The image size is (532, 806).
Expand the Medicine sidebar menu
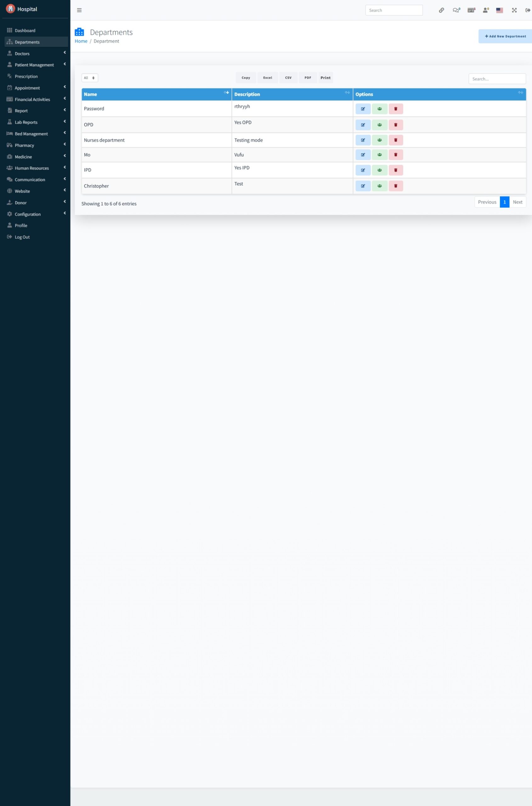(36, 157)
